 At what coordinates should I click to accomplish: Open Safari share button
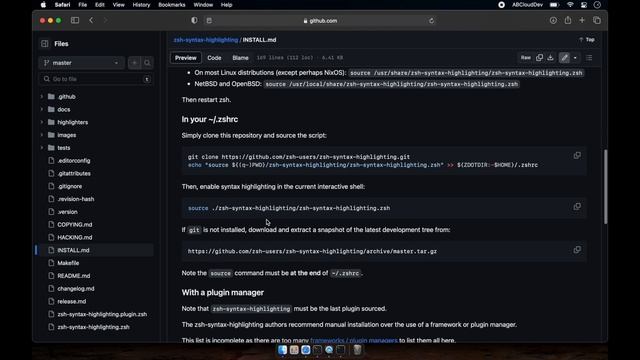[568, 20]
